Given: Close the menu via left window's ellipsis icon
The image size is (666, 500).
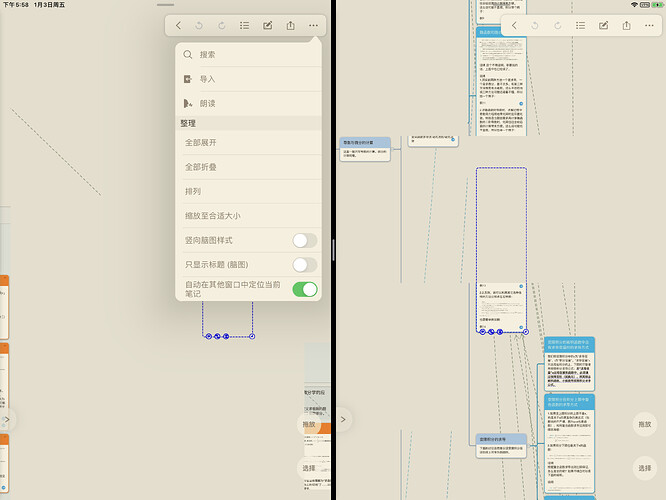Looking at the screenshot, I should (x=313, y=25).
